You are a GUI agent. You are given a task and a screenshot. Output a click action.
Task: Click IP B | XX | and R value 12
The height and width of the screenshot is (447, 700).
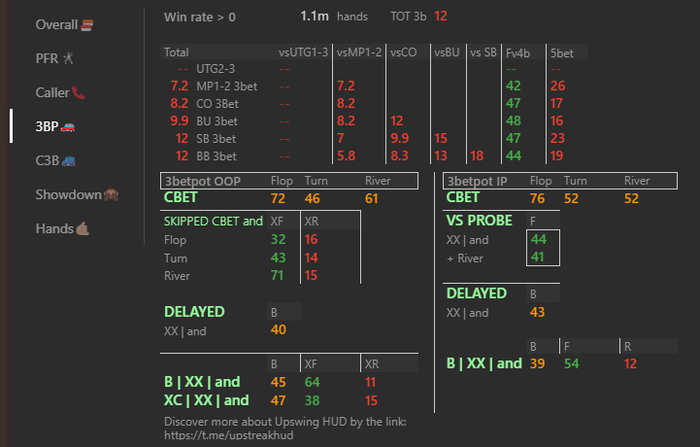point(630,363)
